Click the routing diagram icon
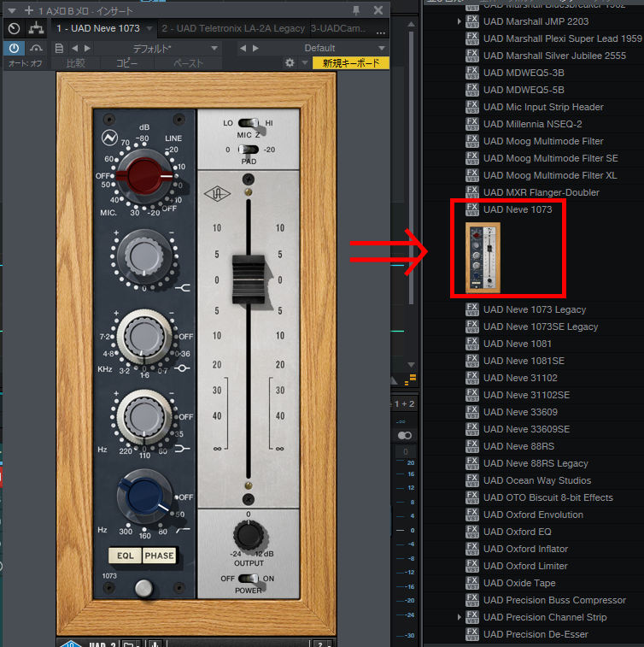Image resolution: width=644 pixels, height=647 pixels. coord(36,28)
